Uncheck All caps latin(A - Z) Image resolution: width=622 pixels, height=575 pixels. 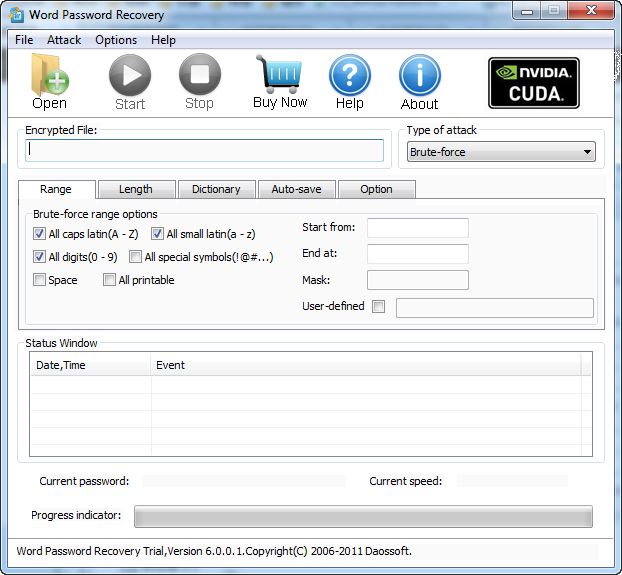point(39,234)
